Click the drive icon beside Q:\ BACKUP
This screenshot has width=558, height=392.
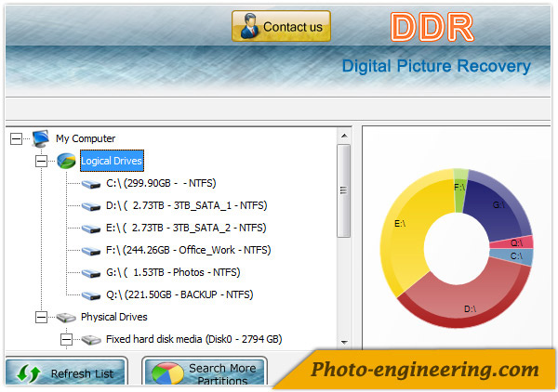tap(91, 295)
